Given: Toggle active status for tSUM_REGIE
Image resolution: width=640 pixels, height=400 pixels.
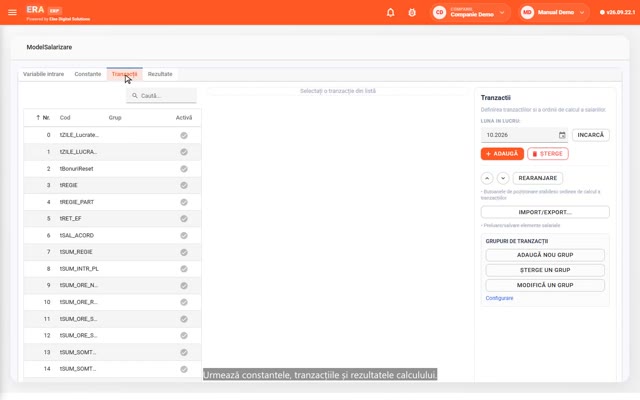Looking at the screenshot, I should tap(184, 252).
